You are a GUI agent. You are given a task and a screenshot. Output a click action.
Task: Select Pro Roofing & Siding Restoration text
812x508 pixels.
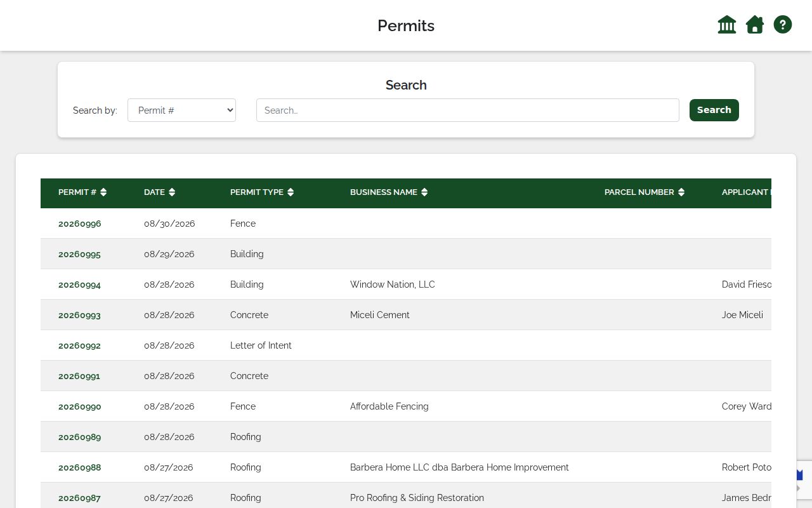[417, 498]
